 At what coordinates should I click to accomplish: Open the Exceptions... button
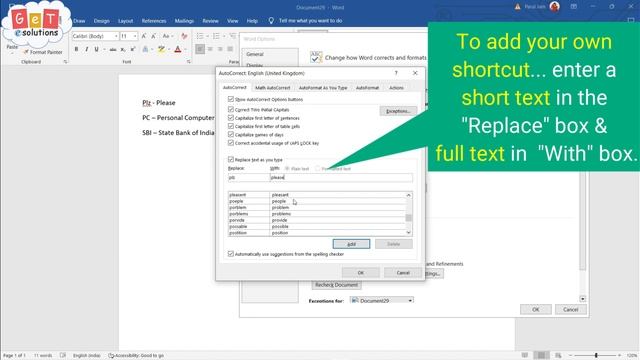(x=398, y=111)
